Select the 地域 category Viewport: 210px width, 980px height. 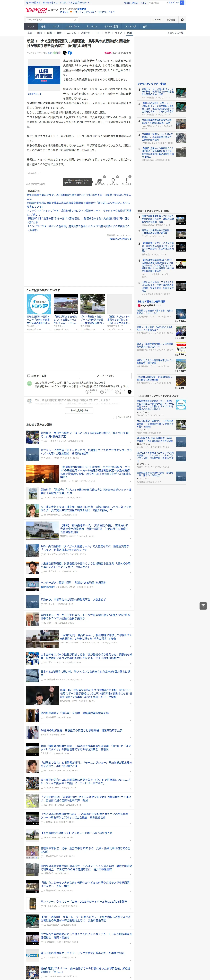click(129, 33)
